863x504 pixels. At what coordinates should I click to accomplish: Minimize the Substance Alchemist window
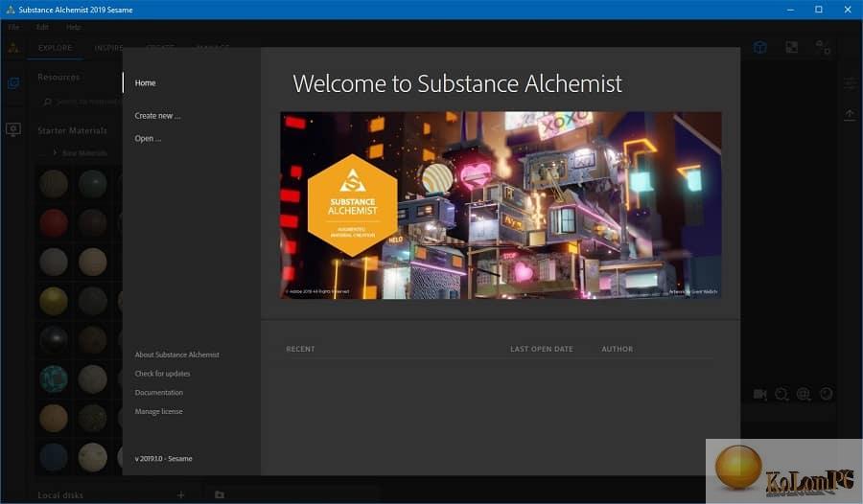tap(790, 10)
